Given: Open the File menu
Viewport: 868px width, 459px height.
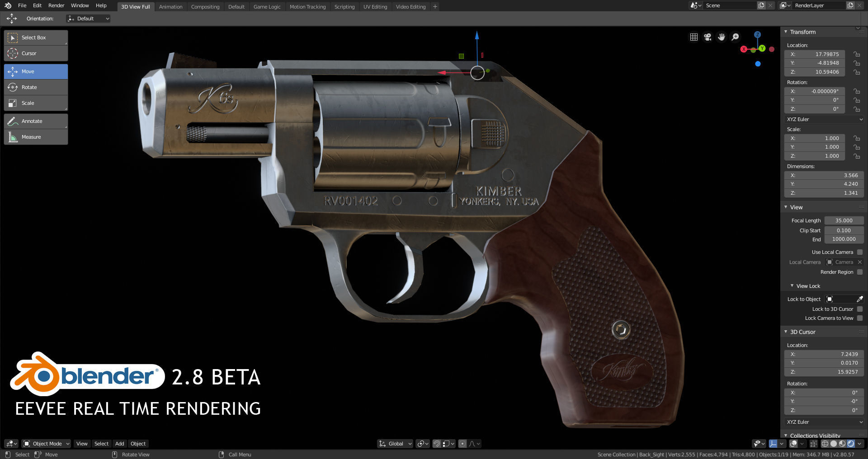Looking at the screenshot, I should (x=22, y=5).
